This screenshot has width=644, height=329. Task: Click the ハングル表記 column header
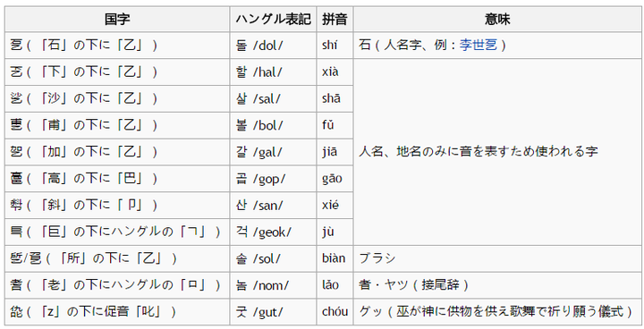pos(273,19)
